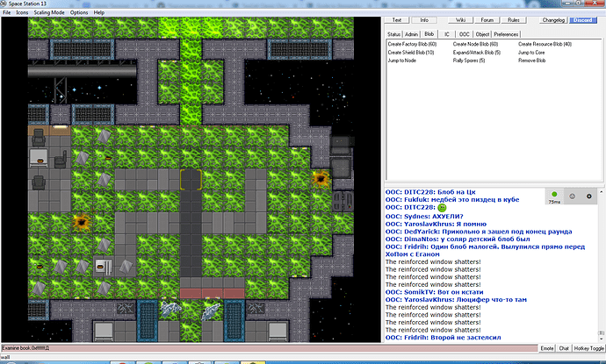Viewport: 606px width, 364px height.
Task: Click Create Node Blob (60) verb
Action: coord(475,45)
